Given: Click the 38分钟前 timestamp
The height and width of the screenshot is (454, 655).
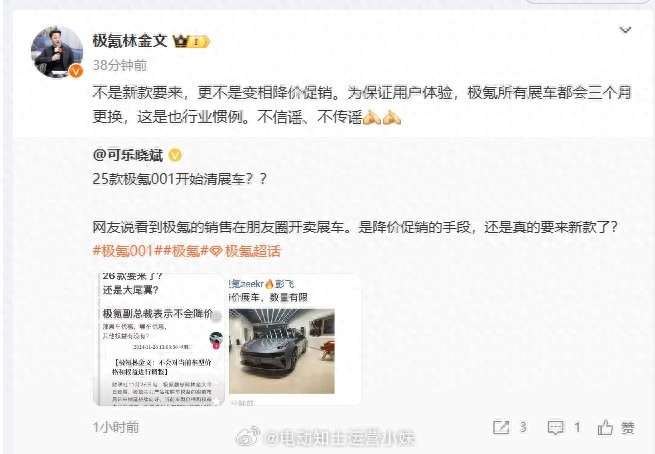Looking at the screenshot, I should (x=119, y=65).
